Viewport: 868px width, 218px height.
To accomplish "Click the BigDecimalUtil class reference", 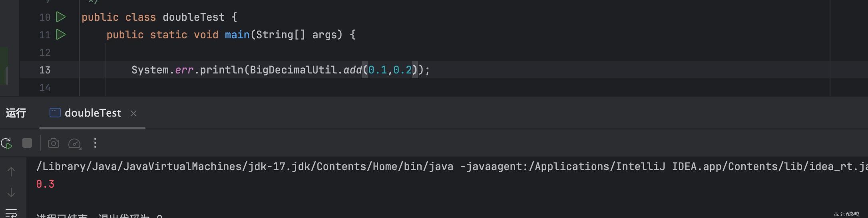I will (295, 70).
